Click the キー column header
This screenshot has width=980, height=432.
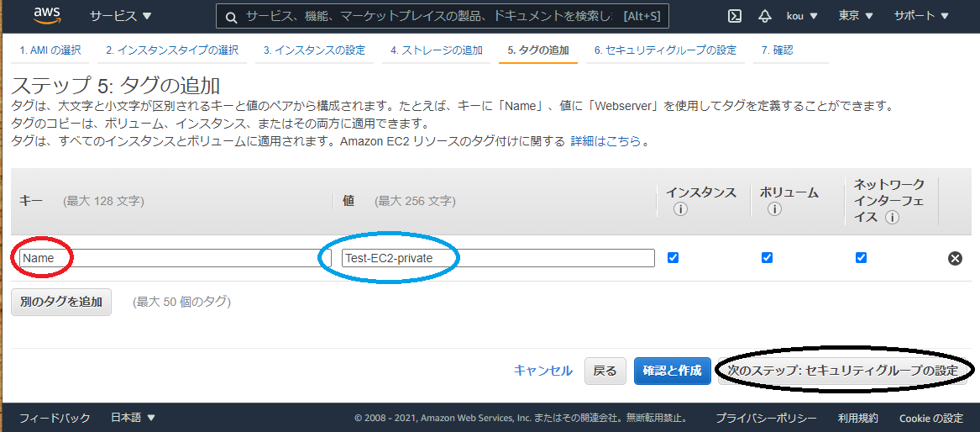[x=31, y=201]
